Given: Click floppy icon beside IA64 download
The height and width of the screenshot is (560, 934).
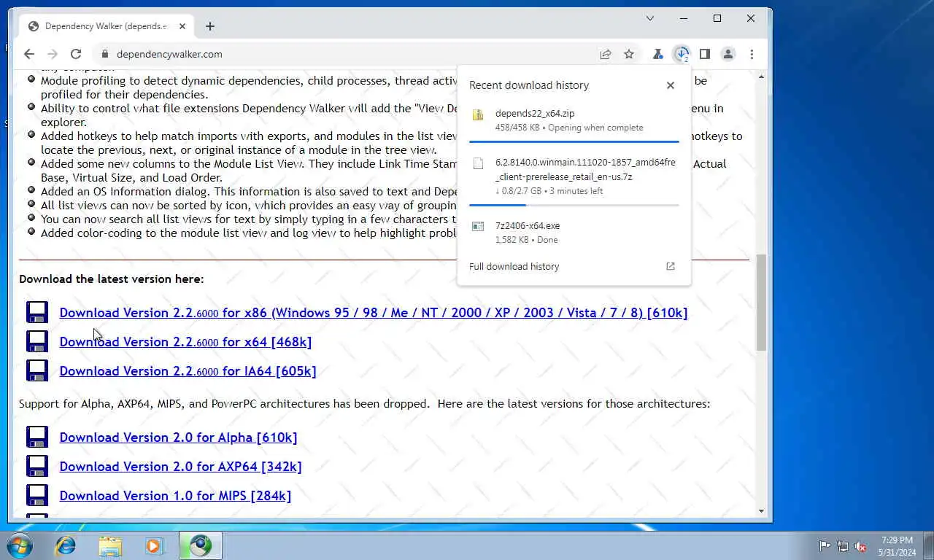Looking at the screenshot, I should (x=37, y=370).
